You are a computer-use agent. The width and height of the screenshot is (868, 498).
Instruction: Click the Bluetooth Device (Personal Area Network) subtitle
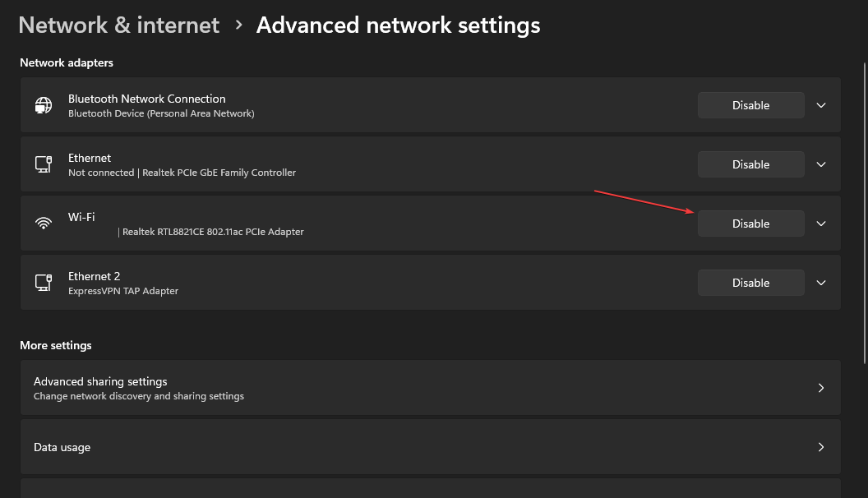pyautogui.click(x=161, y=113)
